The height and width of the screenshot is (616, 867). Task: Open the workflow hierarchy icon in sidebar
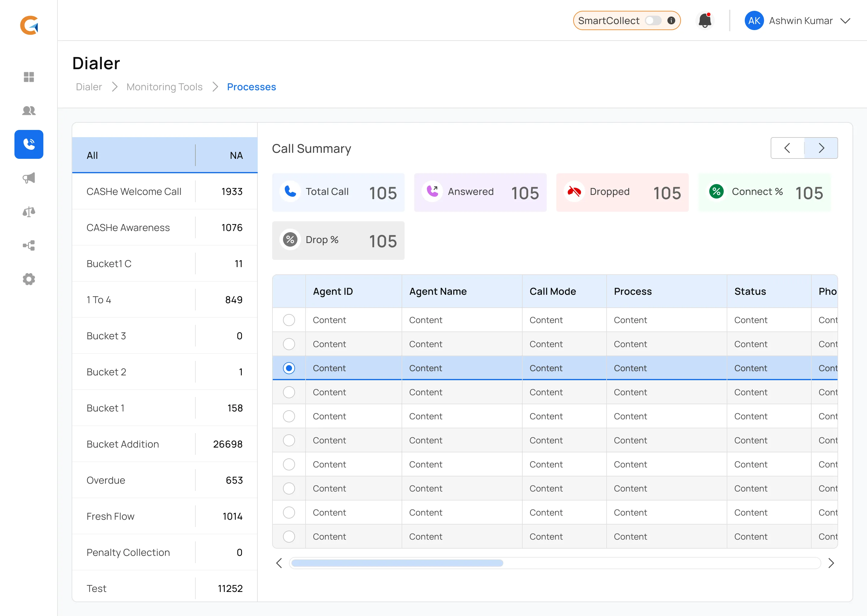click(29, 245)
